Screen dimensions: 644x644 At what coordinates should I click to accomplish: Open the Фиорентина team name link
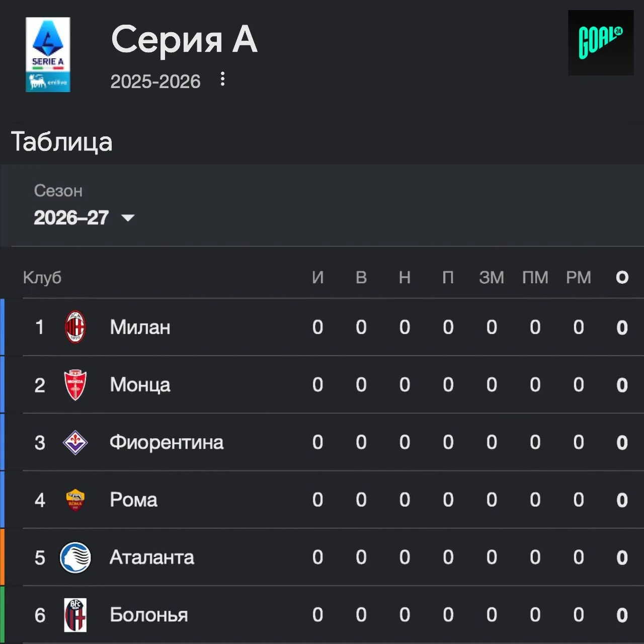click(167, 442)
